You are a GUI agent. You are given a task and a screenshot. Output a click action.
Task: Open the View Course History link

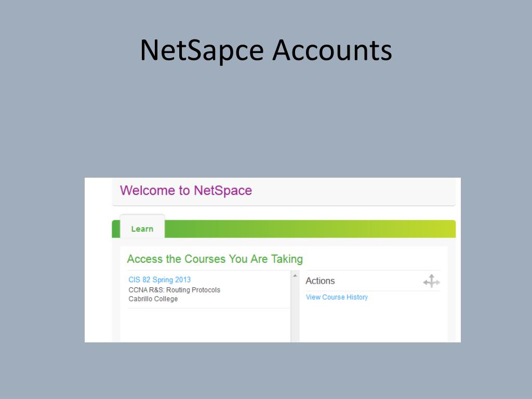pos(337,297)
